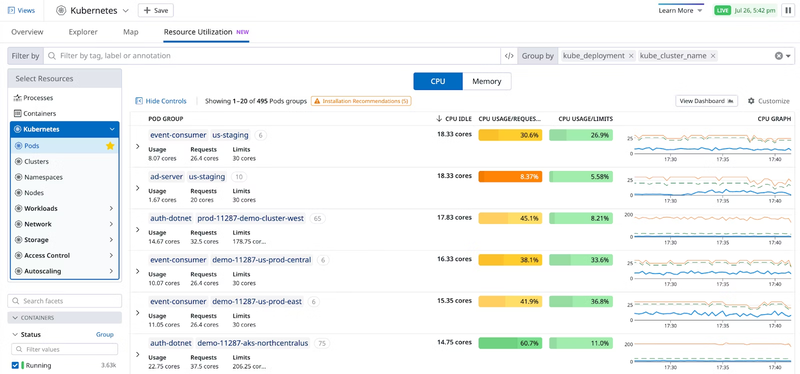Remove the kube_cluster_name group-by tag
Viewport: 800px width, 374px height.
pos(713,56)
